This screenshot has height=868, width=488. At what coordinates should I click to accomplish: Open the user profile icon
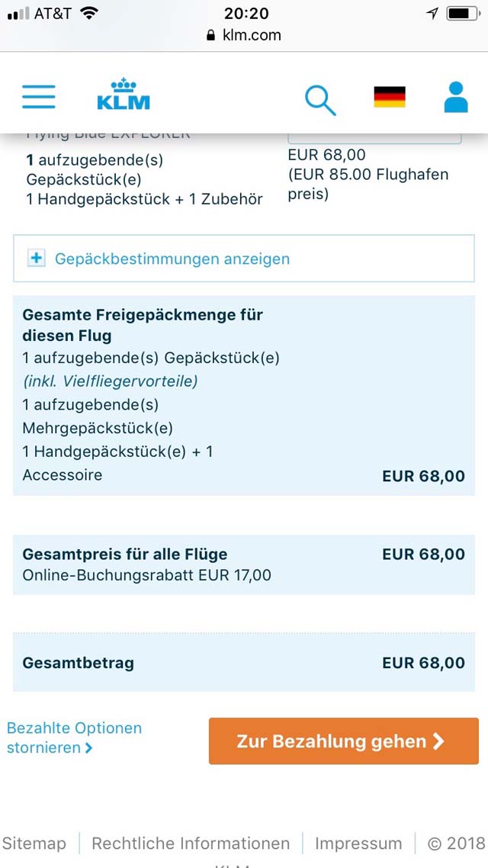pos(456,97)
